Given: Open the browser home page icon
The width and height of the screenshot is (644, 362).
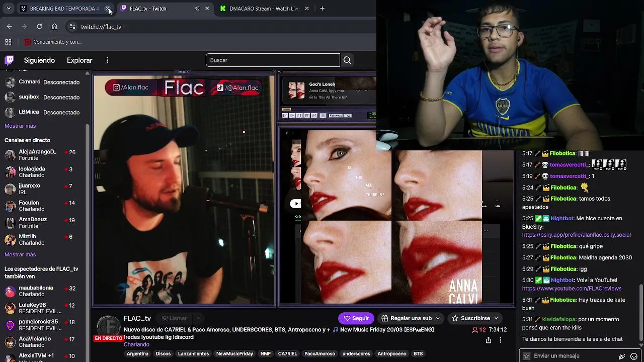Looking at the screenshot, I should point(54,27).
